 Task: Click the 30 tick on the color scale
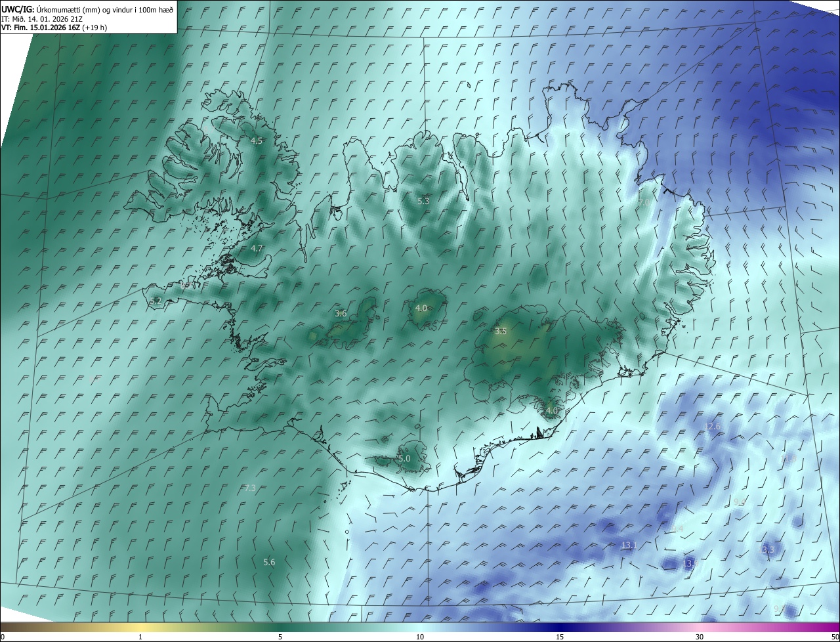click(x=700, y=637)
